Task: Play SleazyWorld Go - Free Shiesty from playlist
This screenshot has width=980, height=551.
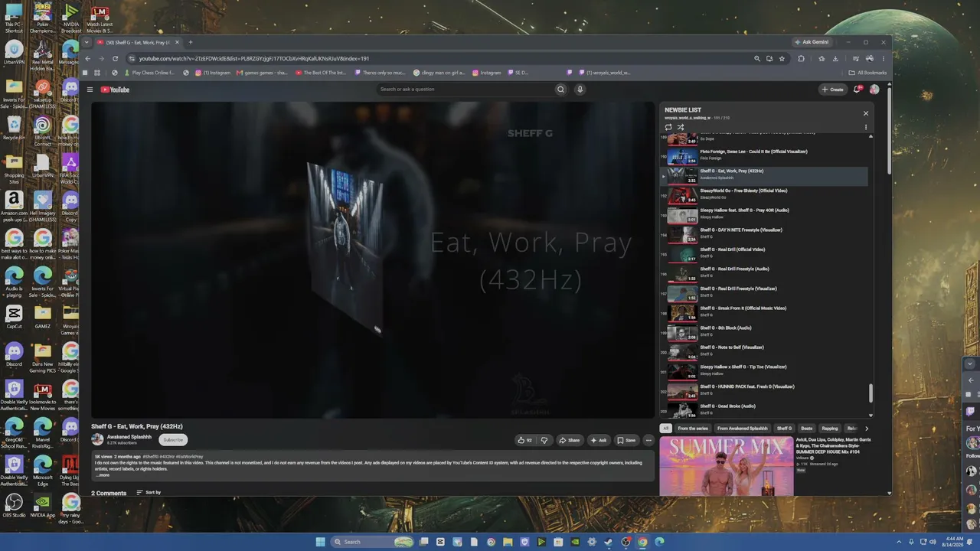Action: [x=766, y=196]
